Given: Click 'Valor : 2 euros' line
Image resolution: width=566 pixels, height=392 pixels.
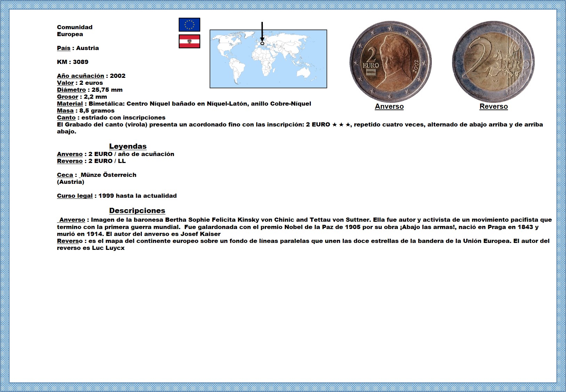Looking at the screenshot, I should tap(80, 83).
